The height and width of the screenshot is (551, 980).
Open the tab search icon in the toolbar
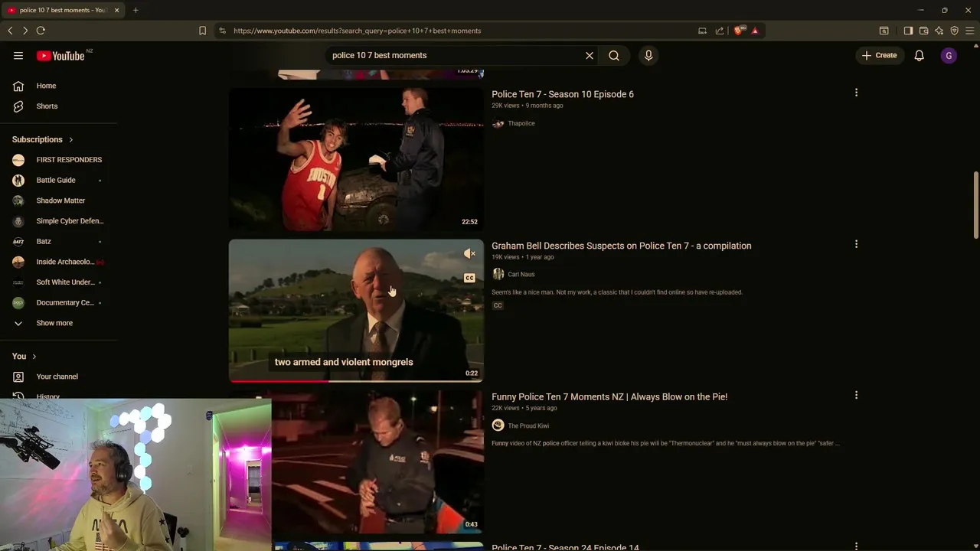(x=884, y=31)
